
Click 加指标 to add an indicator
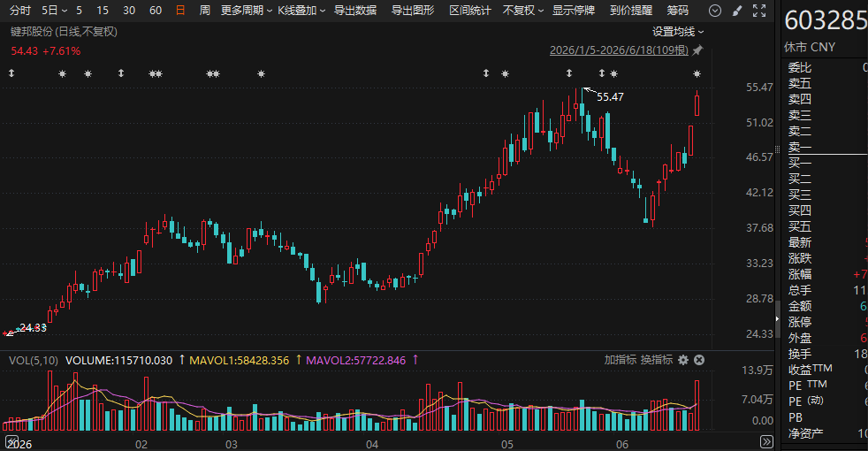click(620, 360)
